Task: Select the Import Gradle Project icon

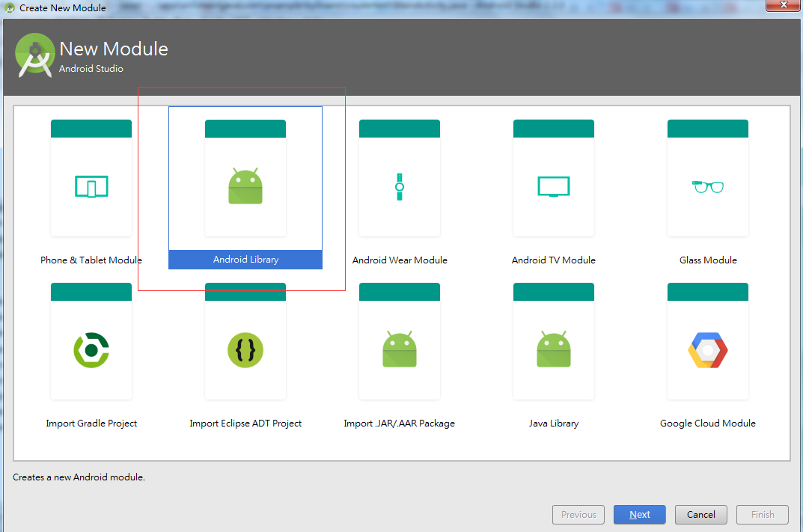Action: coord(91,350)
